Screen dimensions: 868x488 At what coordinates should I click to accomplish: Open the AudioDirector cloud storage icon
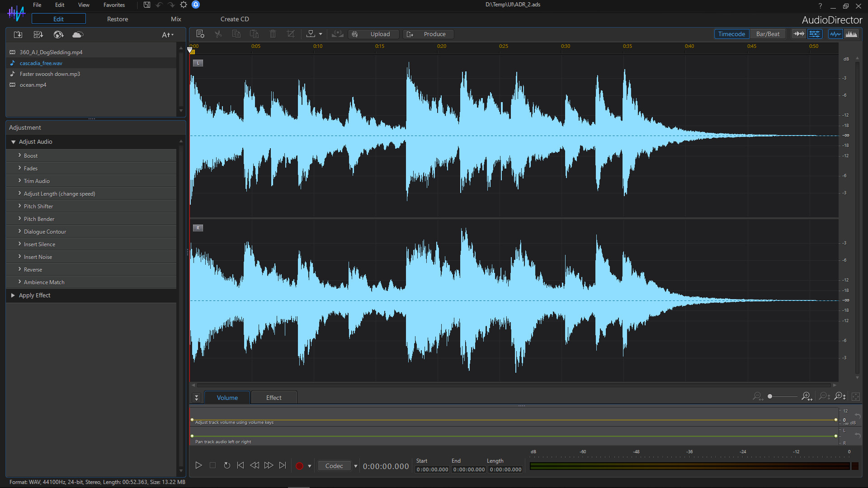click(77, 34)
